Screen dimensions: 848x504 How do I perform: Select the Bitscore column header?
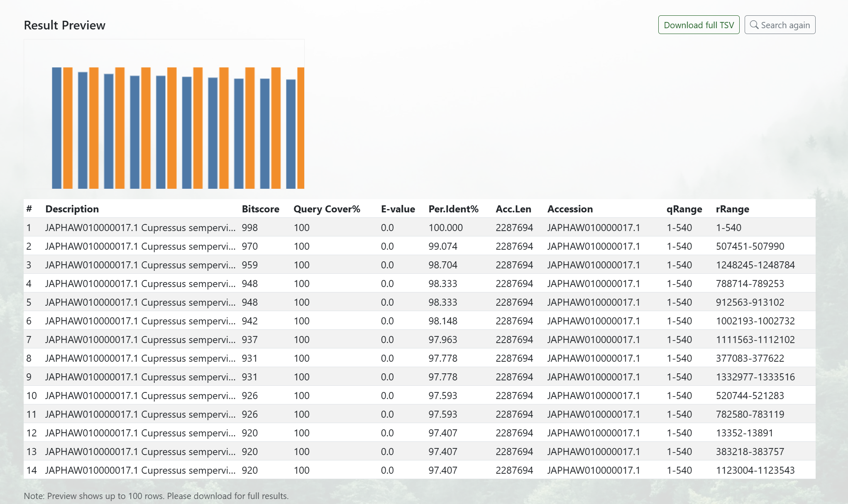261,209
